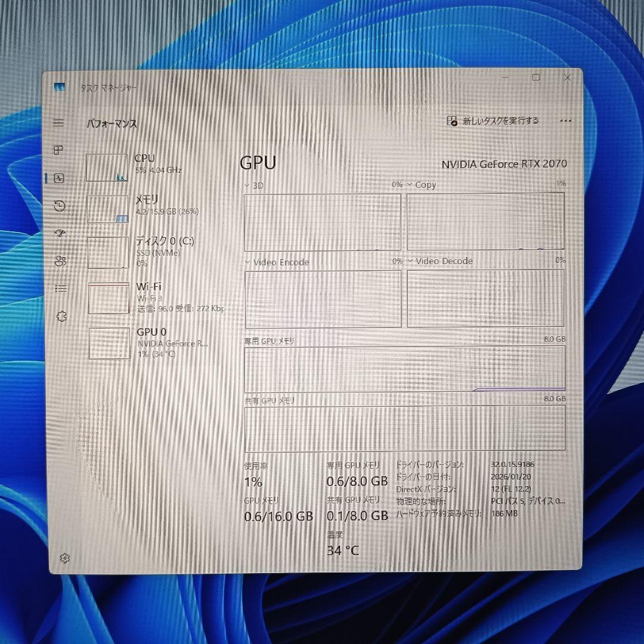This screenshot has width=644, height=644.
Task: Click the memory mini graph thumbnail
Action: click(107, 209)
